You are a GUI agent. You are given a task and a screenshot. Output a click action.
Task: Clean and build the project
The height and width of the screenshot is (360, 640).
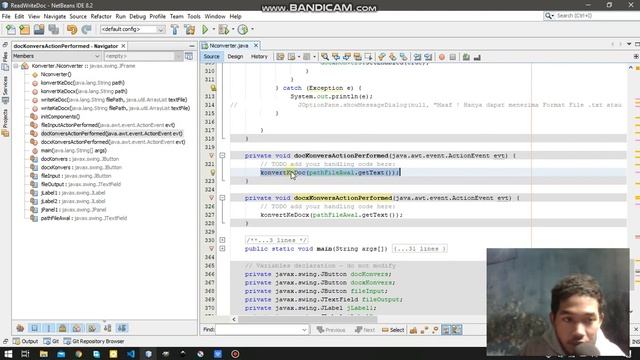point(190,29)
